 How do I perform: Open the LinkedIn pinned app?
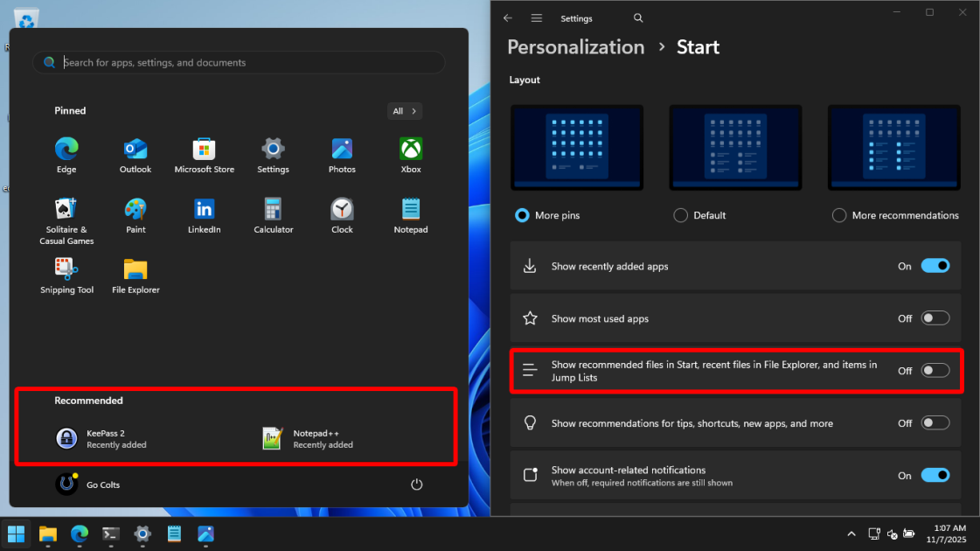pyautogui.click(x=204, y=216)
